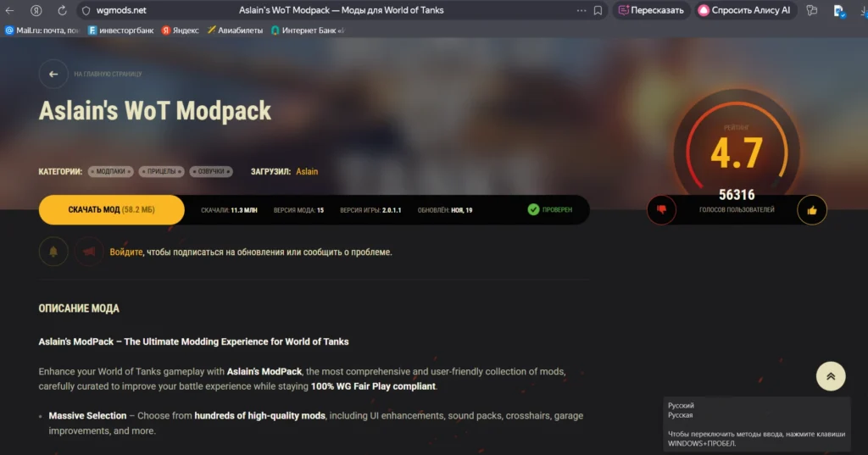Click the back arrow to main page
Screen dimensions: 868x455
pos(53,74)
